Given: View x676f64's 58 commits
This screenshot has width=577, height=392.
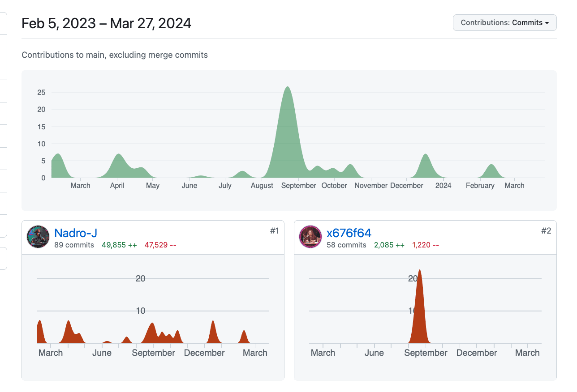Looking at the screenshot, I should point(346,245).
